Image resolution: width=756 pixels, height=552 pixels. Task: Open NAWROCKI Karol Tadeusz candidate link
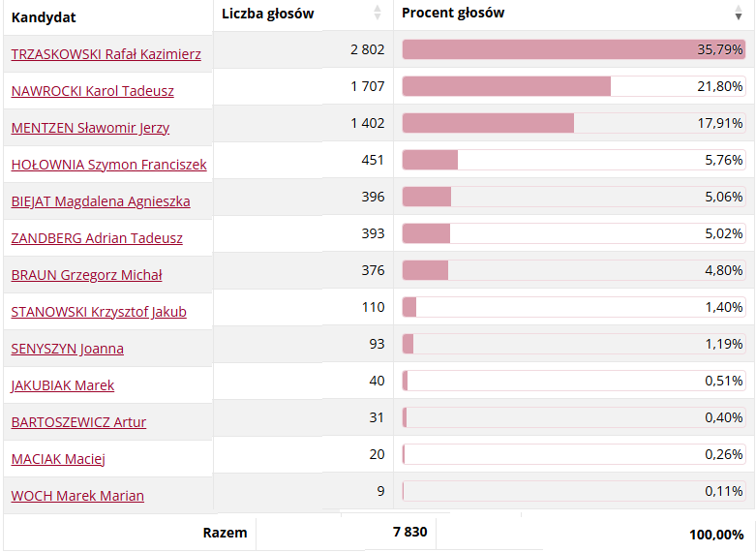click(93, 91)
